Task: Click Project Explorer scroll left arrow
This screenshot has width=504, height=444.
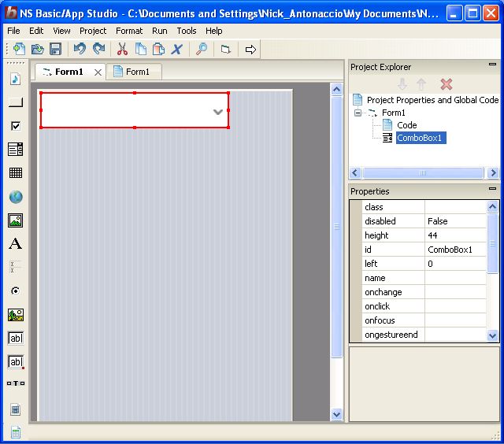Action: point(355,173)
